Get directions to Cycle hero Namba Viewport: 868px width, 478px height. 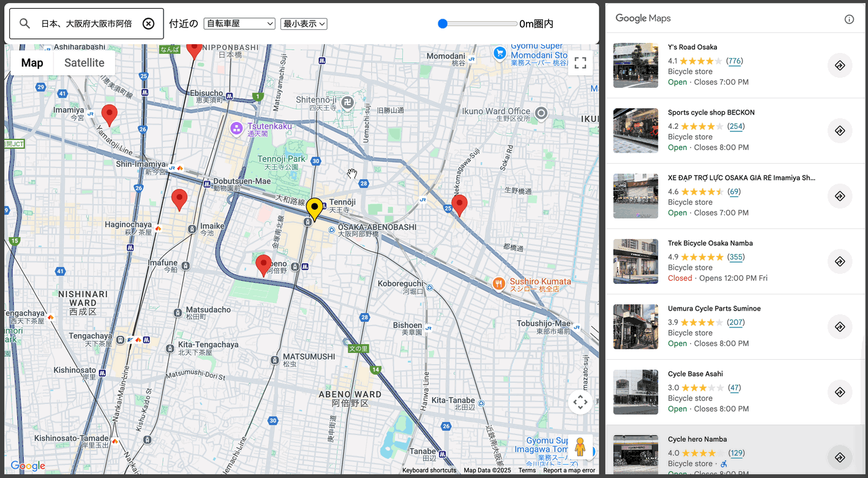840,457
